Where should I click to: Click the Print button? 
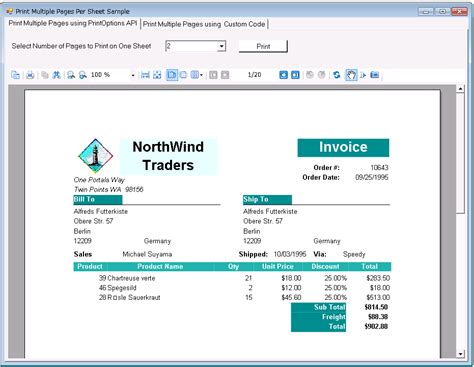pos(263,46)
